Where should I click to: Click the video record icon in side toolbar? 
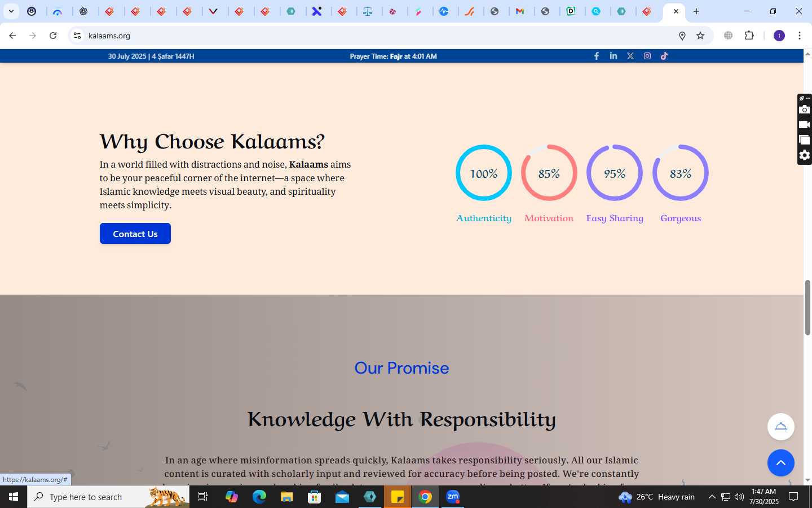[x=805, y=125]
